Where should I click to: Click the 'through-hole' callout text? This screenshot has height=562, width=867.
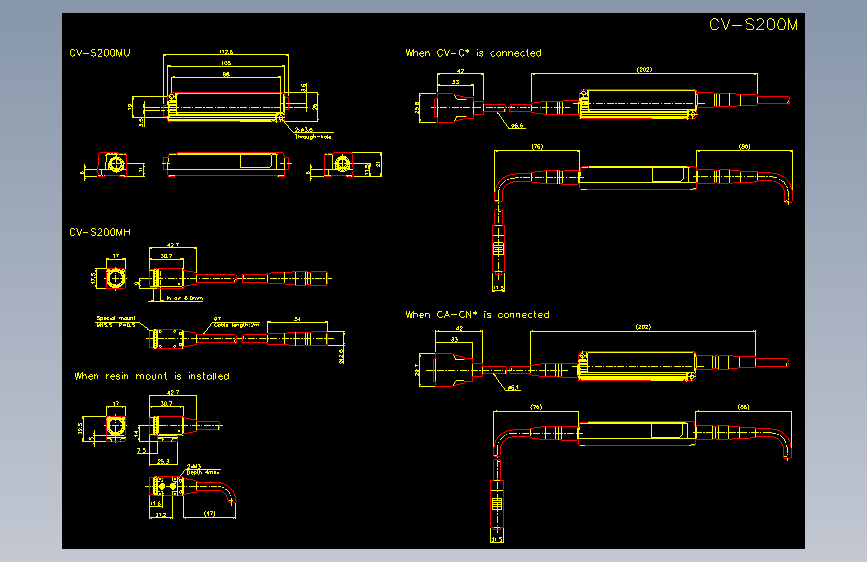[x=313, y=137]
